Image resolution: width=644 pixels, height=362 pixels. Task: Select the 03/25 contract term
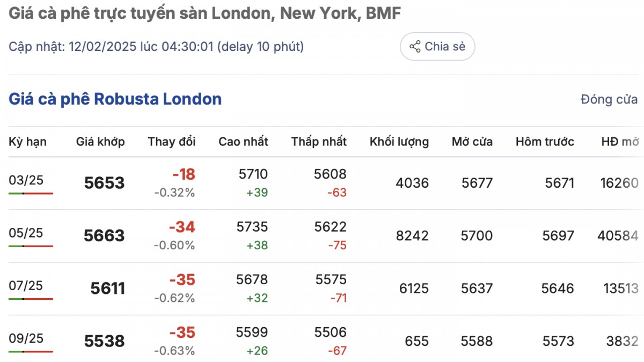[x=26, y=180]
